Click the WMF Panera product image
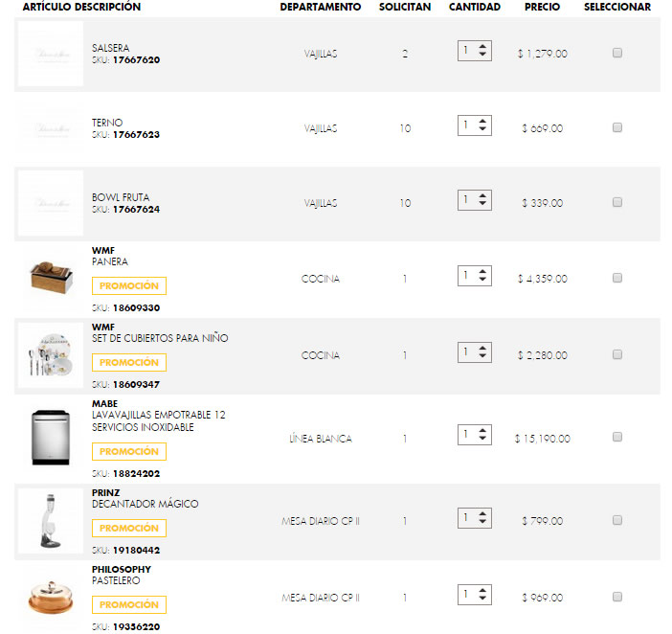The image size is (672, 634). coord(50,279)
